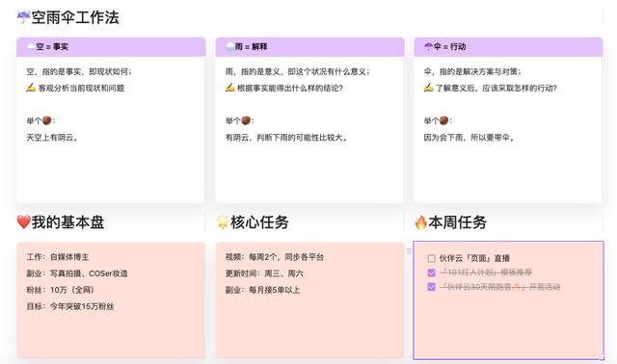Click the line 副业：每月接5单以上
Image resolution: width=617 pixels, height=364 pixels.
263,290
